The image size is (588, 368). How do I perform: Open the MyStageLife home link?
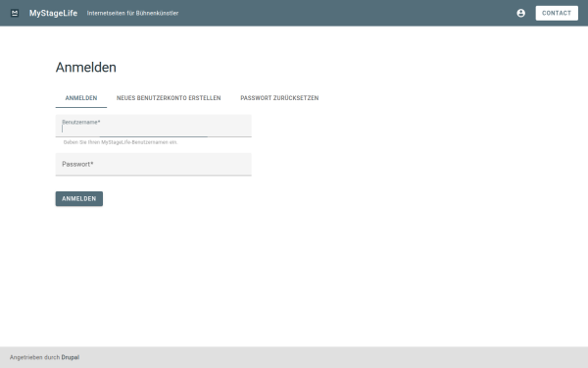click(53, 13)
